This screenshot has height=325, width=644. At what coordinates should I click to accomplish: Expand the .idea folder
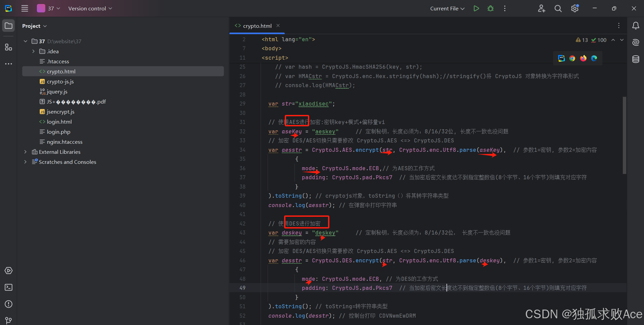point(33,51)
